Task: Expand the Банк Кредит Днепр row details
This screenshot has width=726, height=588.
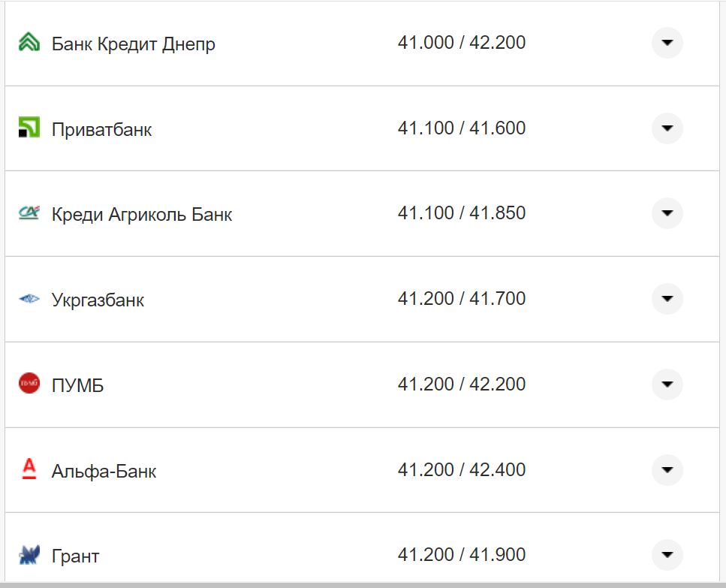Action: point(667,43)
